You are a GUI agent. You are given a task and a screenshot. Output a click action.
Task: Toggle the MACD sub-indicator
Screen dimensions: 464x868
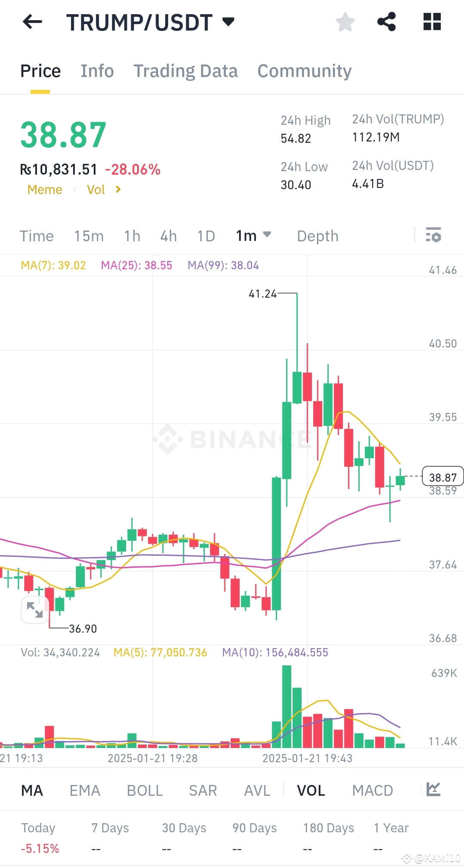[372, 791]
